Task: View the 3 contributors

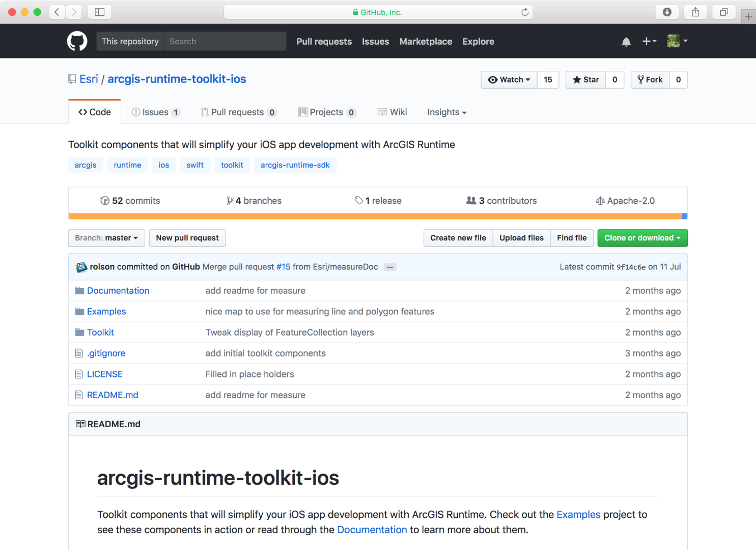Action: point(501,201)
